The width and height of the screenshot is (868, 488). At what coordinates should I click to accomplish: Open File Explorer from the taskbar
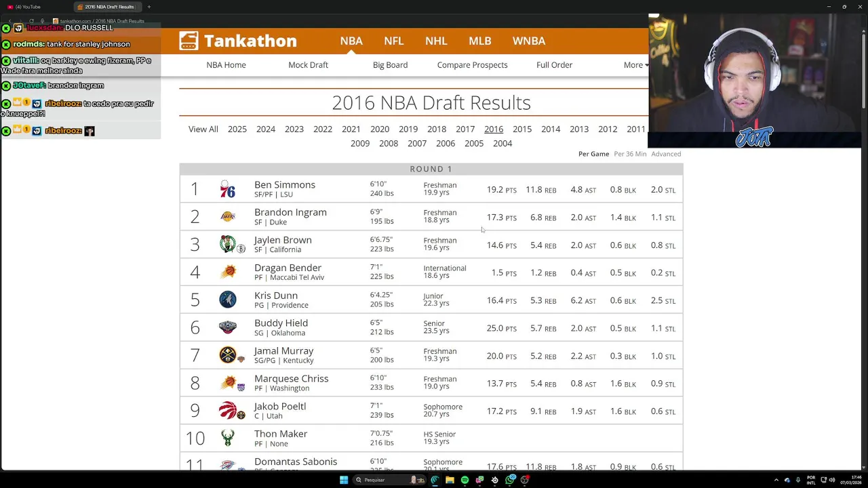pyautogui.click(x=450, y=480)
